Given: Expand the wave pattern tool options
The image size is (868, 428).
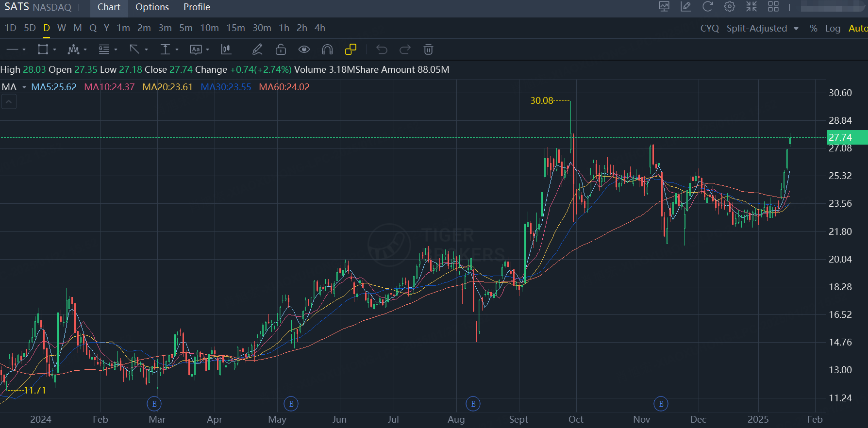Looking at the screenshot, I should coord(85,49).
